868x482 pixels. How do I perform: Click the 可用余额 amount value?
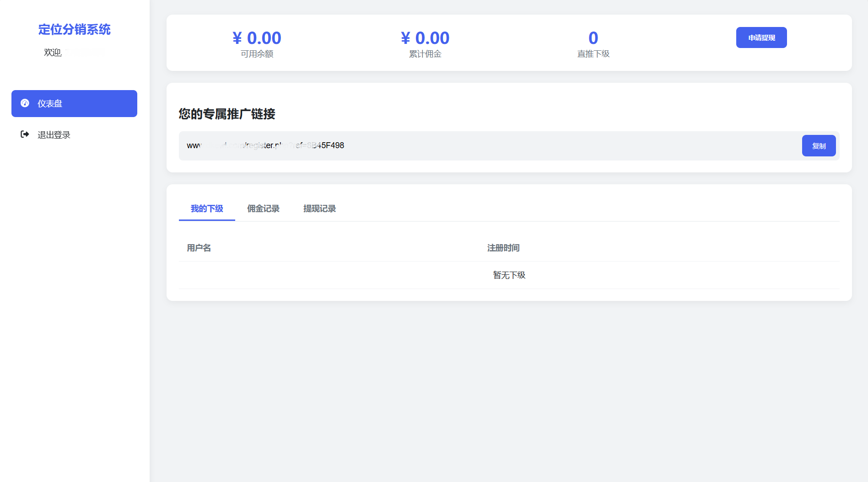pos(257,38)
